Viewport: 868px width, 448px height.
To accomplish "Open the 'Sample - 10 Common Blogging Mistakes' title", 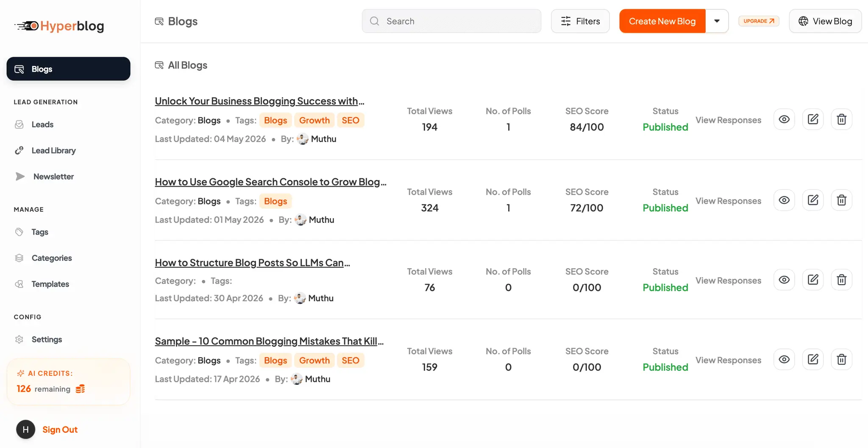I will (x=269, y=341).
